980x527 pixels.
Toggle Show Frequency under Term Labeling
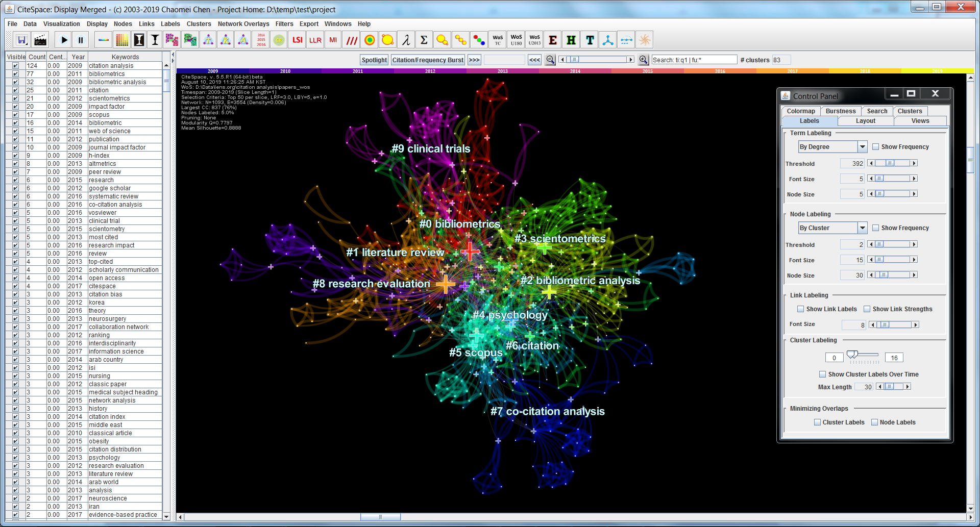(875, 147)
